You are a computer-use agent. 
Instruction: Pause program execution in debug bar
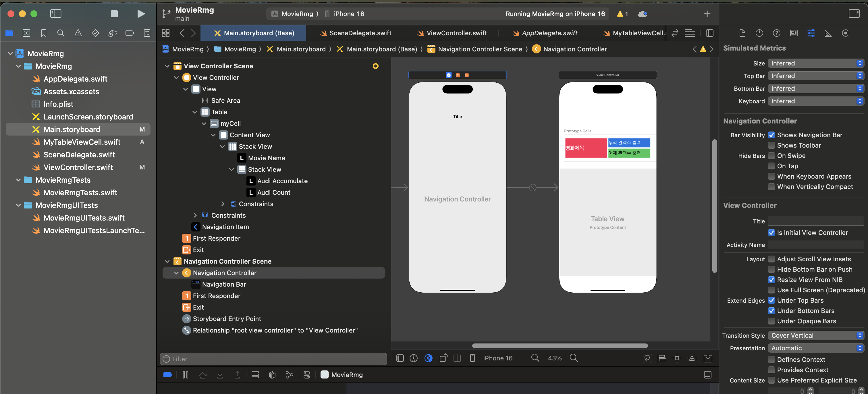point(185,375)
